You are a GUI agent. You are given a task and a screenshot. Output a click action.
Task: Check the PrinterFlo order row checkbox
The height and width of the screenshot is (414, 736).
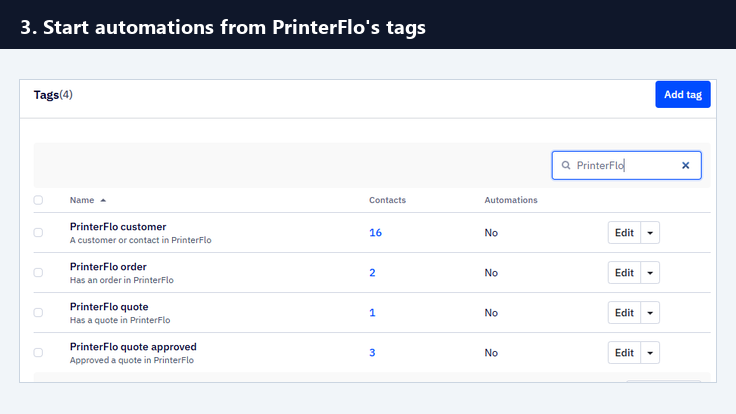[x=38, y=272]
